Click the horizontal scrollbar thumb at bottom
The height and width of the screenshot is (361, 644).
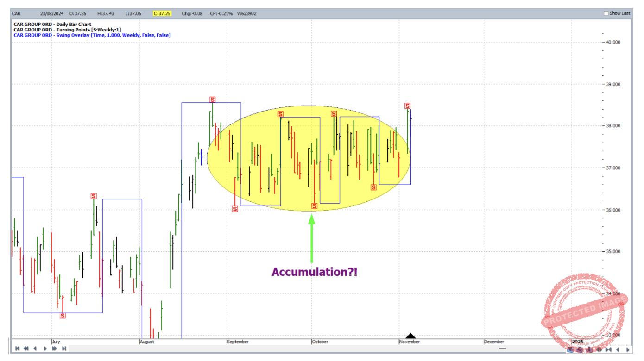pyautogui.click(x=502, y=349)
